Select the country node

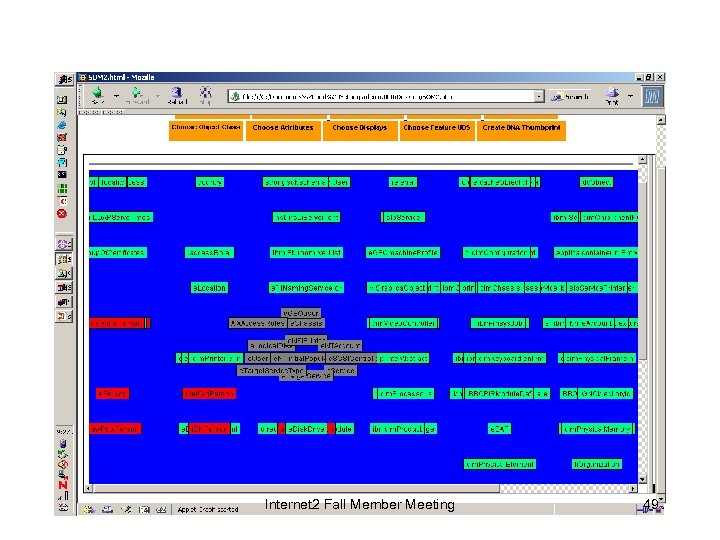210,182
